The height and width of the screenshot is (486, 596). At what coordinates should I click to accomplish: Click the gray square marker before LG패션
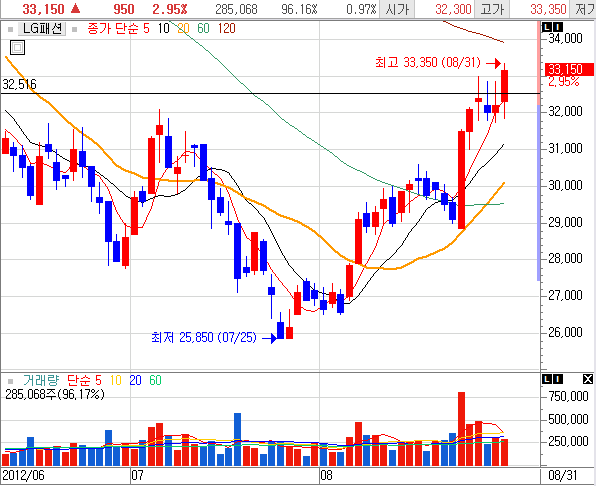point(10,29)
